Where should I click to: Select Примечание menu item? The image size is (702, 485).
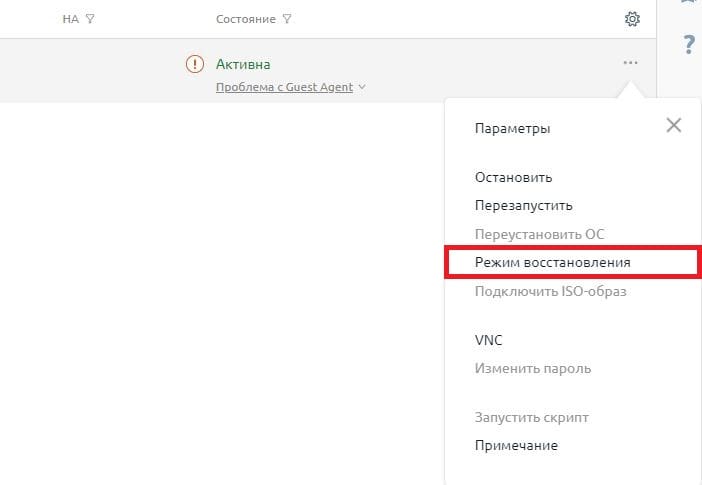[x=516, y=446]
